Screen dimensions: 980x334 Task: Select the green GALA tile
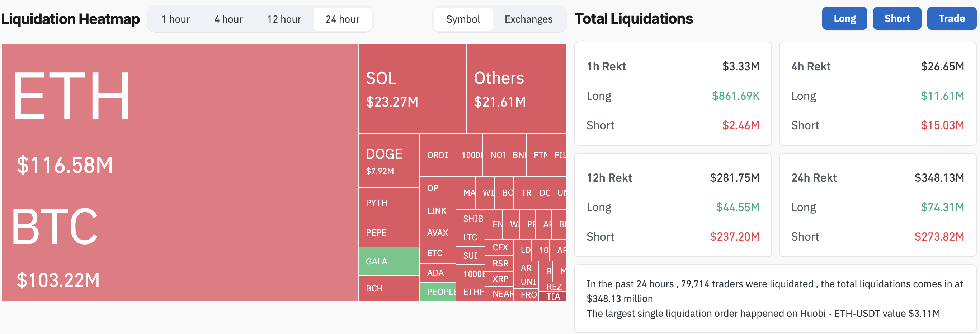(x=388, y=261)
